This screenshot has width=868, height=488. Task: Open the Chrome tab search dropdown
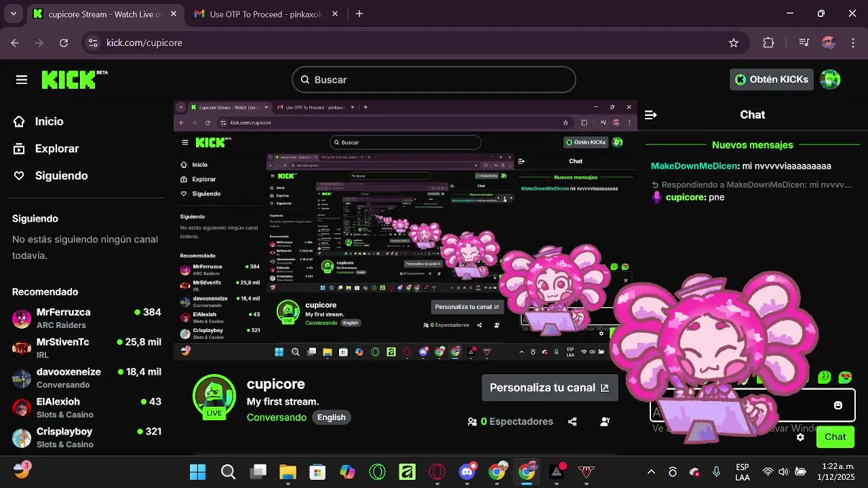14,14
